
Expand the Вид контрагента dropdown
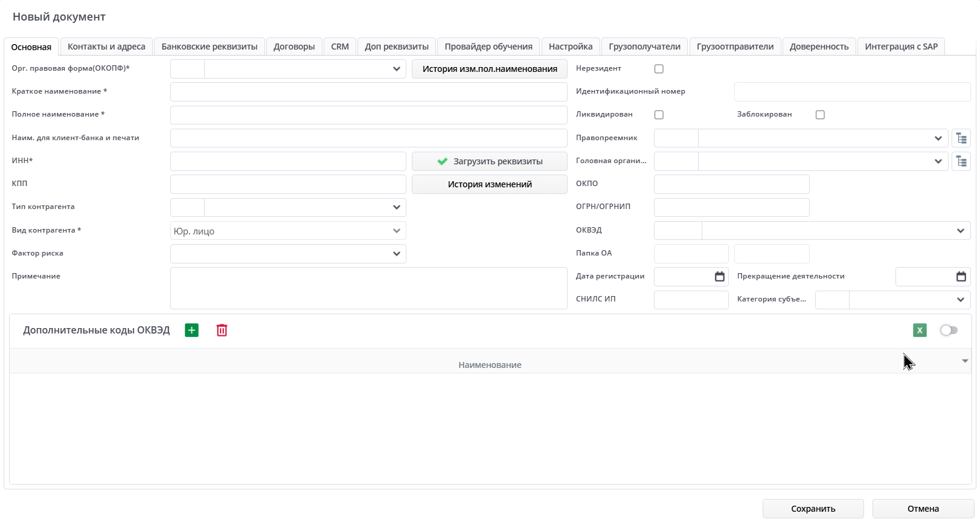click(396, 231)
